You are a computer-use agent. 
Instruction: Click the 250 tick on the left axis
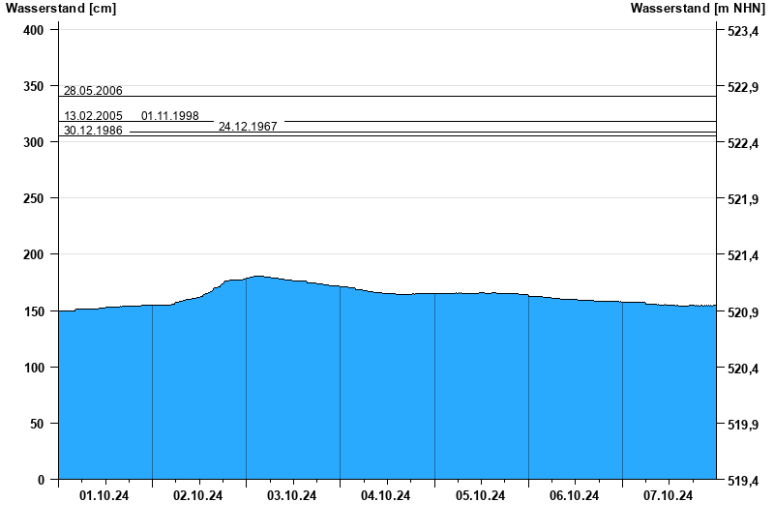tap(34, 199)
